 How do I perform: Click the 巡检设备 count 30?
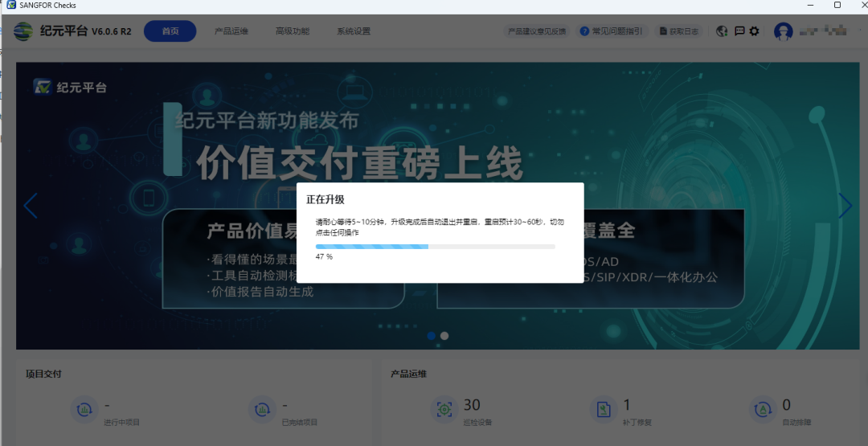(472, 405)
